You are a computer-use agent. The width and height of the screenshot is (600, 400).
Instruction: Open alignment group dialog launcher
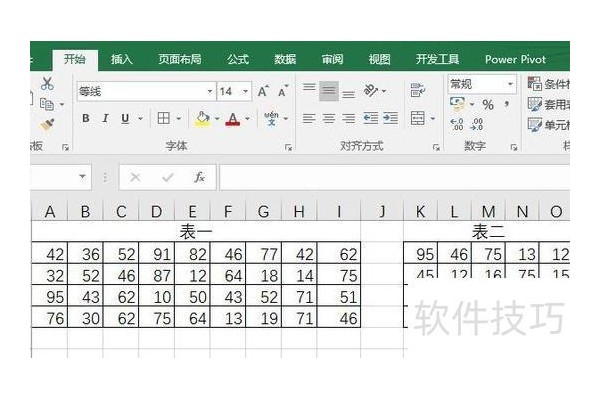click(x=436, y=147)
